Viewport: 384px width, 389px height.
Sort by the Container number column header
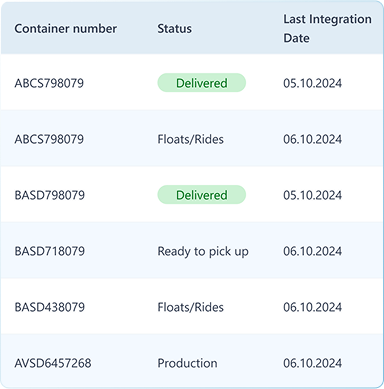point(65,29)
